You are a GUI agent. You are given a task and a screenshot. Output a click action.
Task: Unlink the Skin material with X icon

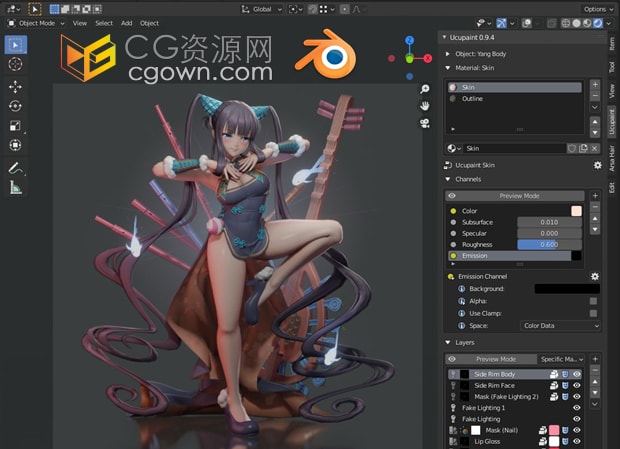[x=594, y=148]
